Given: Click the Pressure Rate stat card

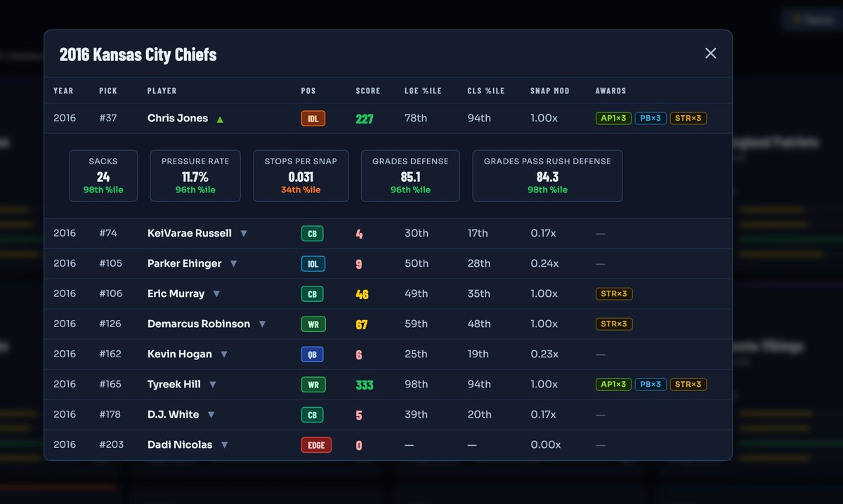Looking at the screenshot, I should 195,175.
